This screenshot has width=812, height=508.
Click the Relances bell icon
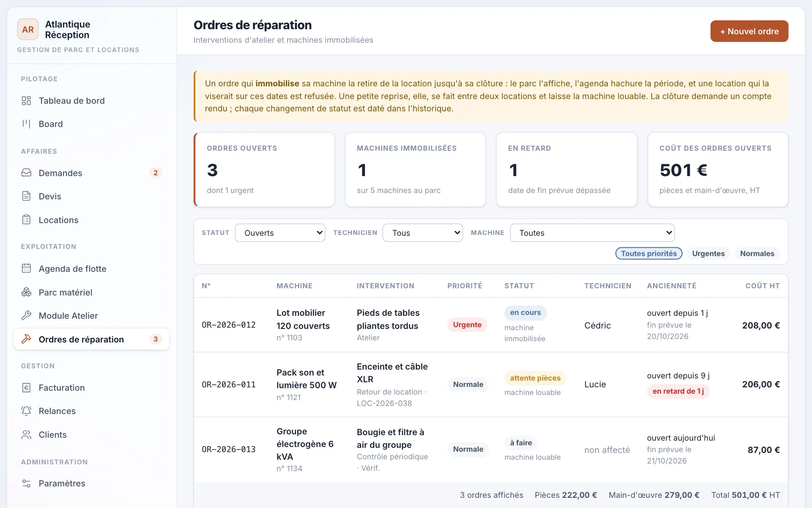click(x=26, y=411)
